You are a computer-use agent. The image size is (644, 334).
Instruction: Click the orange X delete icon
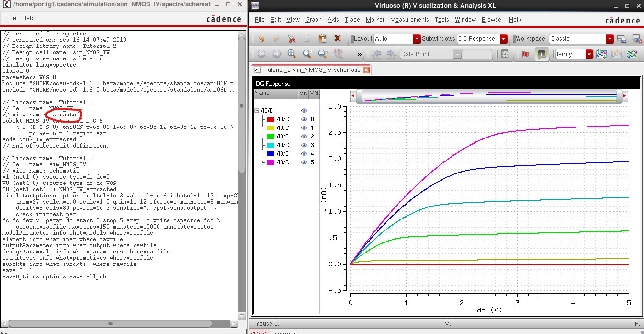338,39
